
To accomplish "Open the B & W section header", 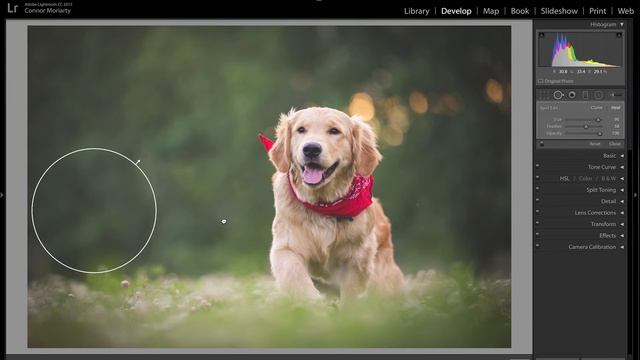I will (x=609, y=179).
